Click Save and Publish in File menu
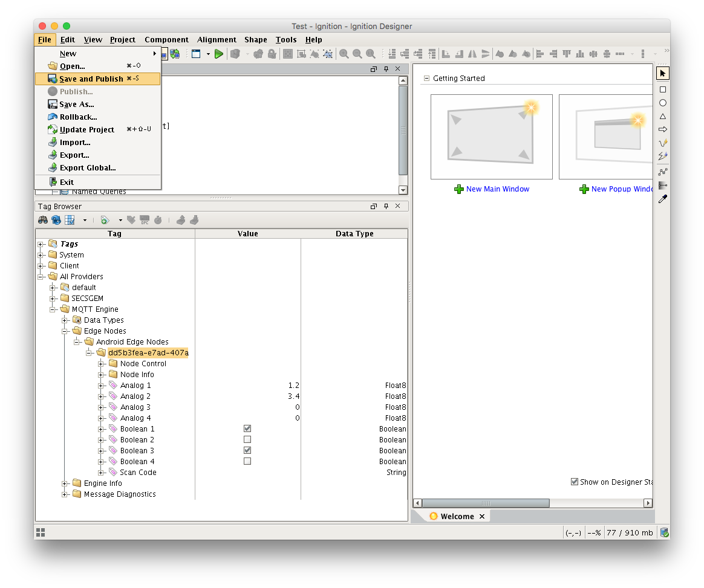Viewport: 704px width, 588px height. click(97, 79)
